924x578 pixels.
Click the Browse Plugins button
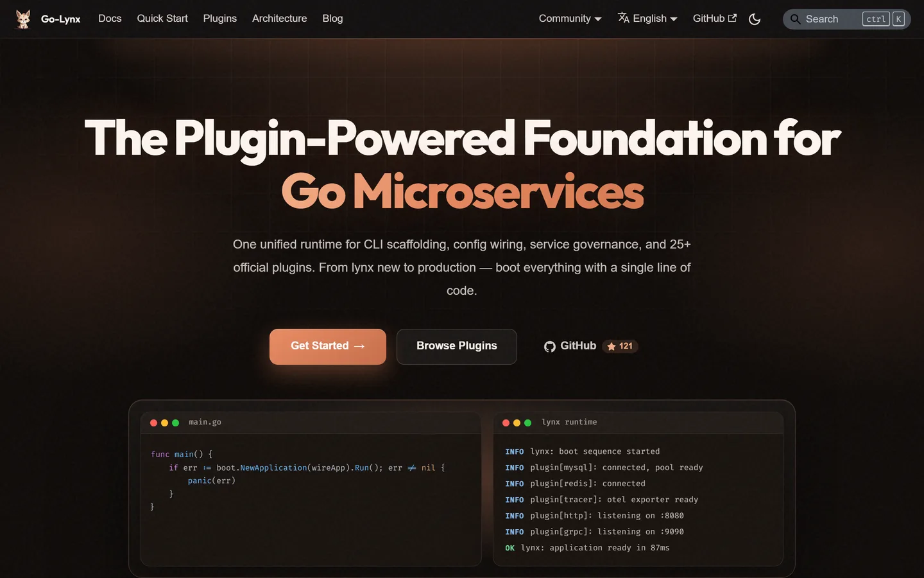pyautogui.click(x=457, y=347)
